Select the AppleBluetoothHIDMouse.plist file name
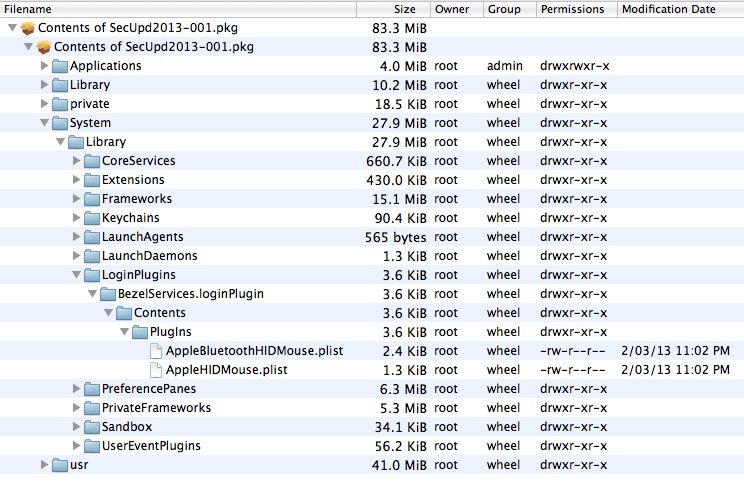The height and width of the screenshot is (490, 744). point(254,351)
